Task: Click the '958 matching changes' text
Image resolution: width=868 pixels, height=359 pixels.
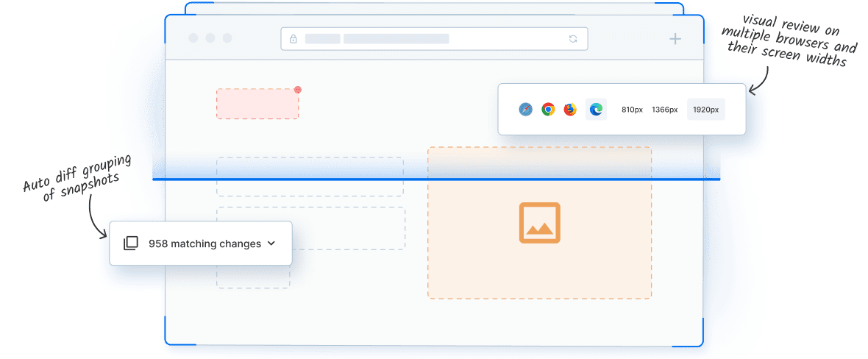Action: [204, 244]
